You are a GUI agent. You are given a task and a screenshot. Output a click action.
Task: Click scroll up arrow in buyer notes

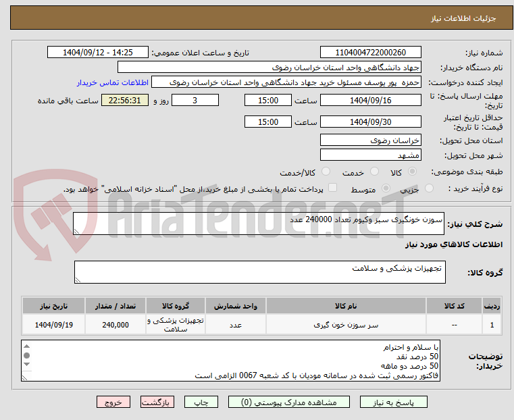click(27, 346)
